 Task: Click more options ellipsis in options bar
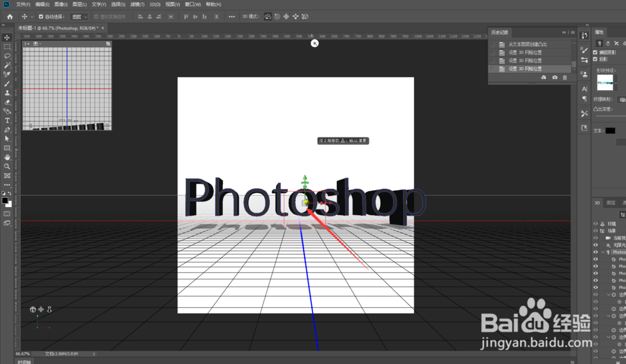[232, 17]
